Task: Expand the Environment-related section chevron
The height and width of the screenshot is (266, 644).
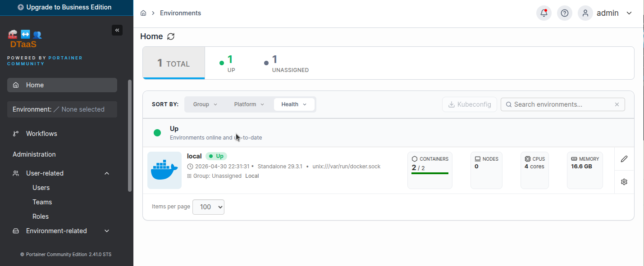Action: [107, 231]
